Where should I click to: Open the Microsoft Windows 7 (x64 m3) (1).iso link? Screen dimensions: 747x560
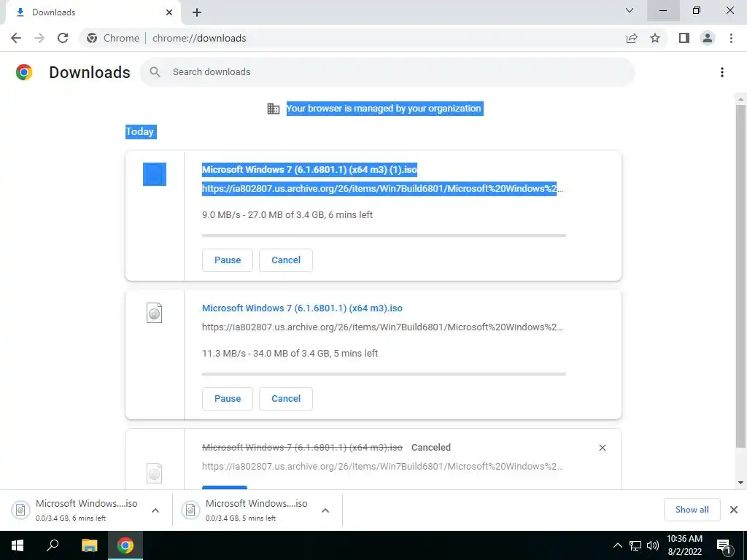pos(309,169)
